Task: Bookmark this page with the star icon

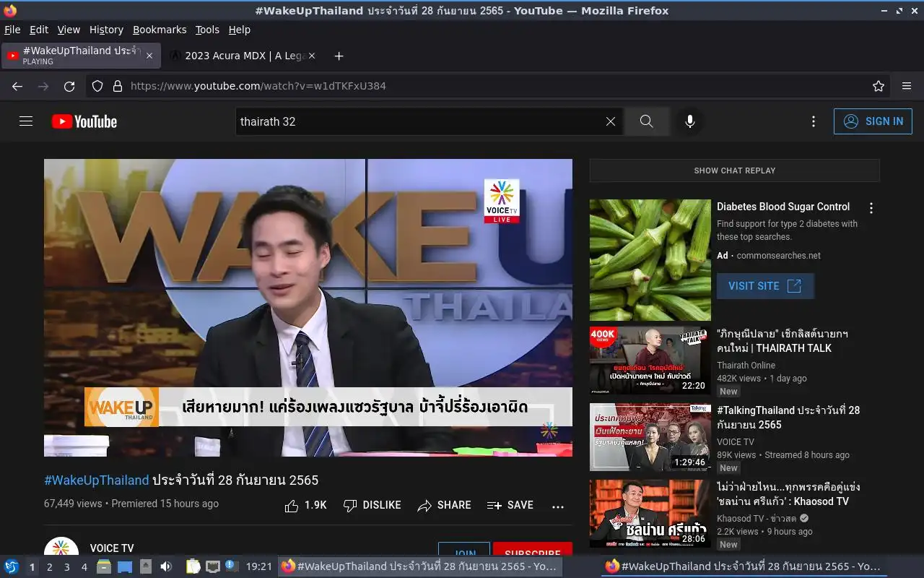Action: tap(879, 86)
